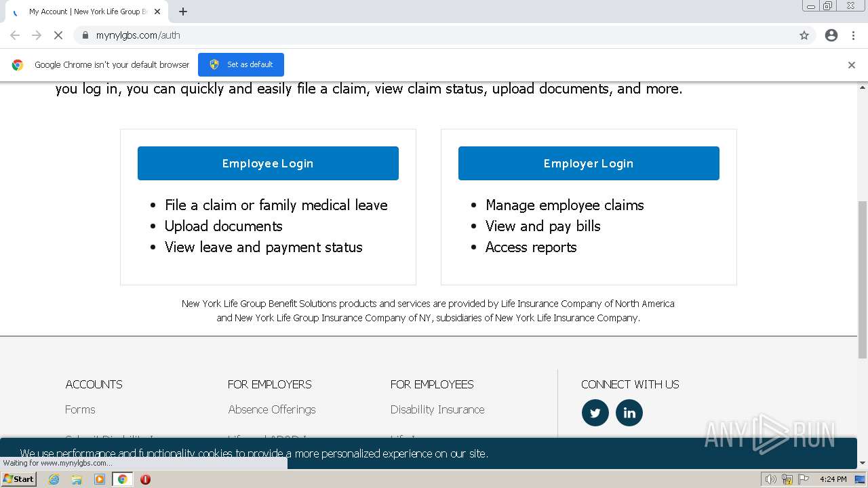868x488 pixels.
Task: Click 'Upload documents' bullet text
Action: pos(224,226)
